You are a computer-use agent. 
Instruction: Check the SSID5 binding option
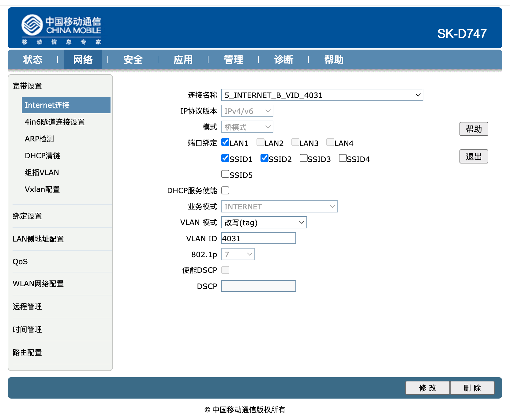[225, 174]
